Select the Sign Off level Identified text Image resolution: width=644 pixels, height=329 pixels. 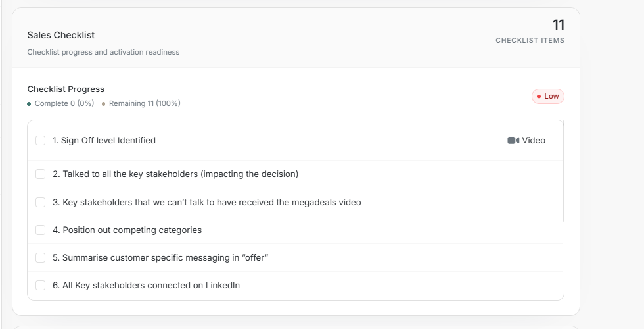coord(104,141)
